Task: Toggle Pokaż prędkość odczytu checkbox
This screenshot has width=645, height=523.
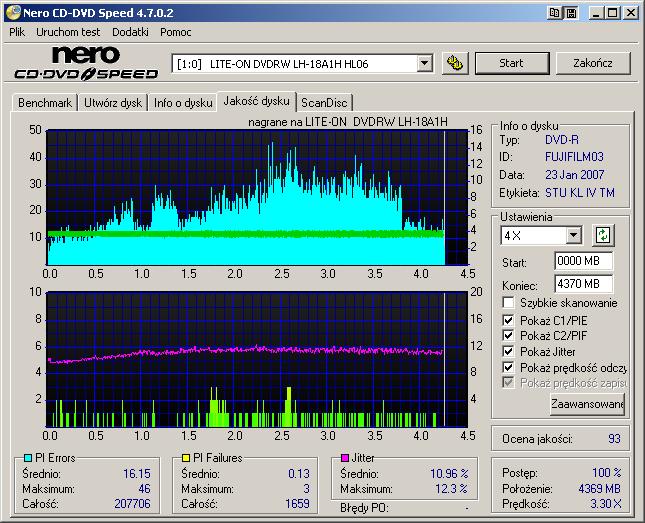Action: click(x=508, y=367)
